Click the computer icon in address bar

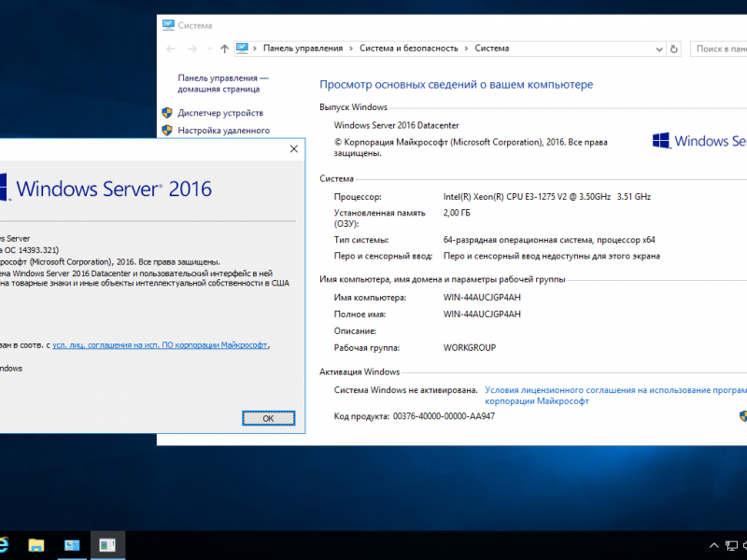[243, 49]
